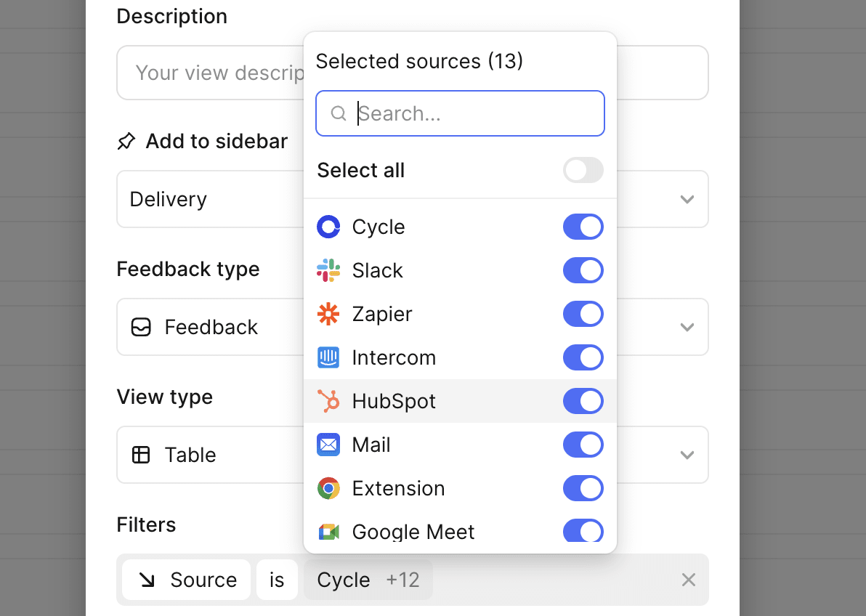Remove the Source filter with the X
The image size is (866, 616).
pyautogui.click(x=688, y=580)
